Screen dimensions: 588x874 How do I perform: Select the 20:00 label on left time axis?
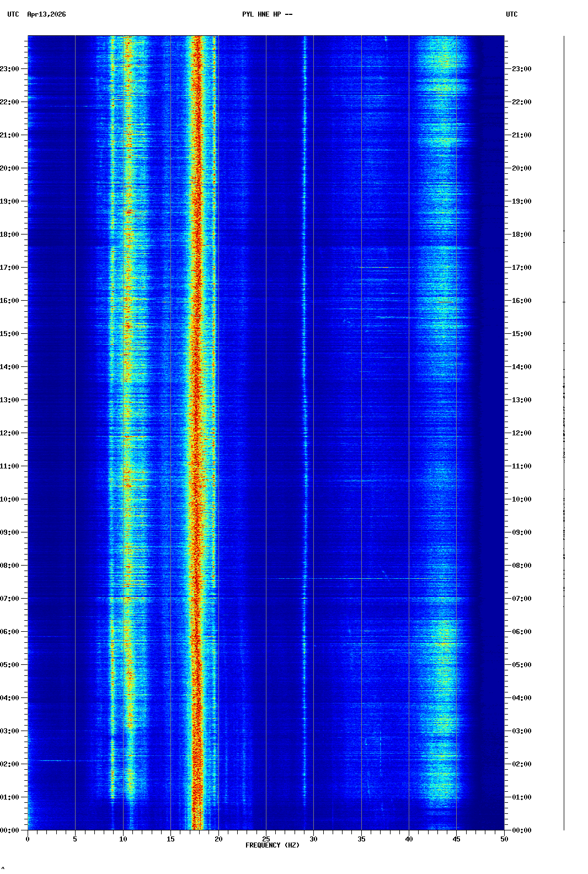click(10, 168)
